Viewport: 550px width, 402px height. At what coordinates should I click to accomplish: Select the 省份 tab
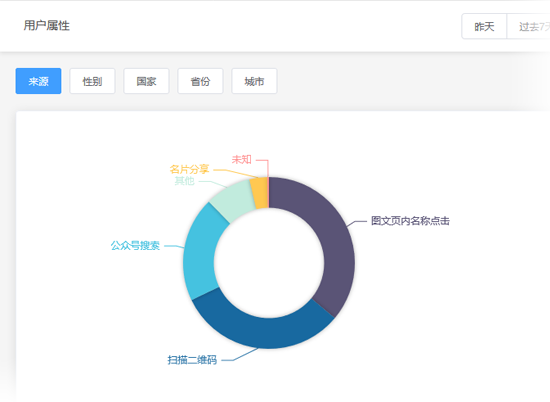coord(200,81)
